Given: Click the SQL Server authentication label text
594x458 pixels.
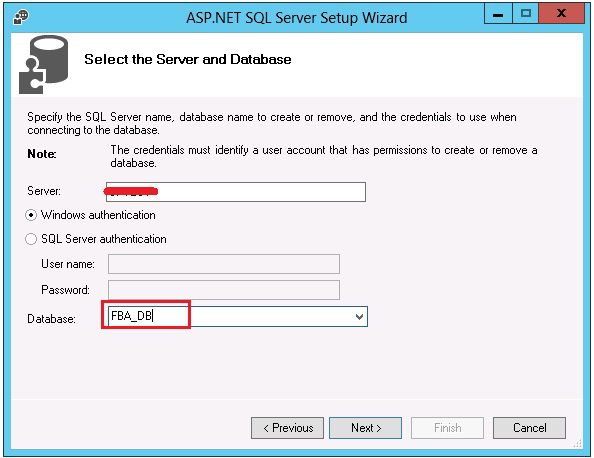Looking at the screenshot, I should click(x=104, y=239).
